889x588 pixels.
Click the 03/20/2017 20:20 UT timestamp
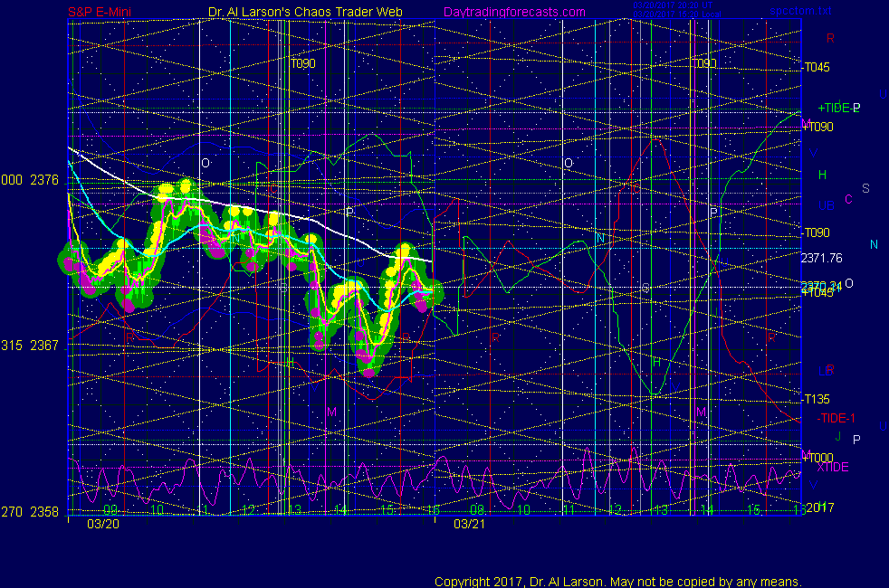pos(673,5)
